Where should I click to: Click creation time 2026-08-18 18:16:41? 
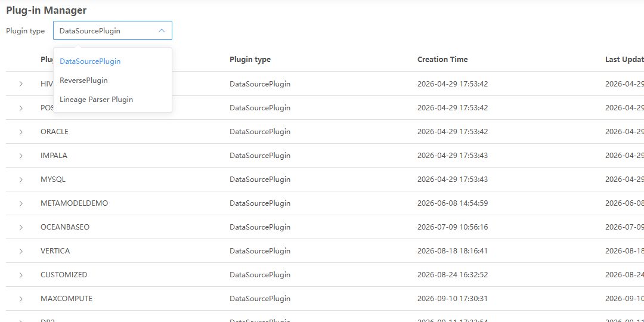coord(453,251)
